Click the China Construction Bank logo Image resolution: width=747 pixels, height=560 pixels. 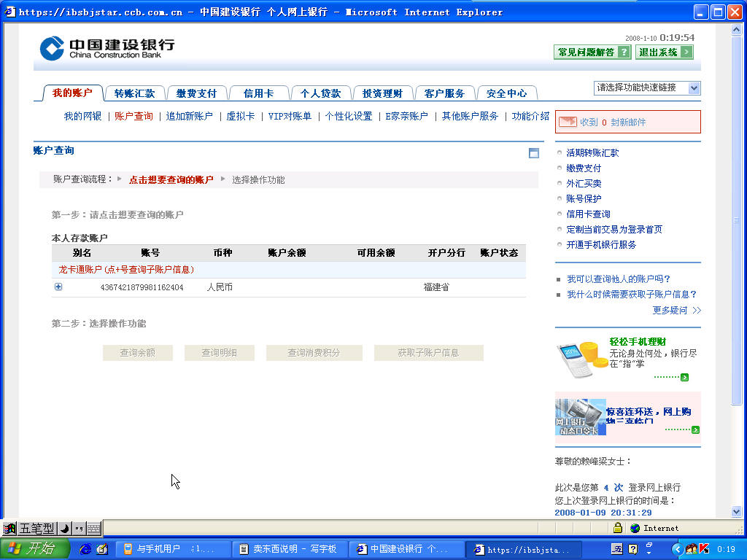pos(107,48)
